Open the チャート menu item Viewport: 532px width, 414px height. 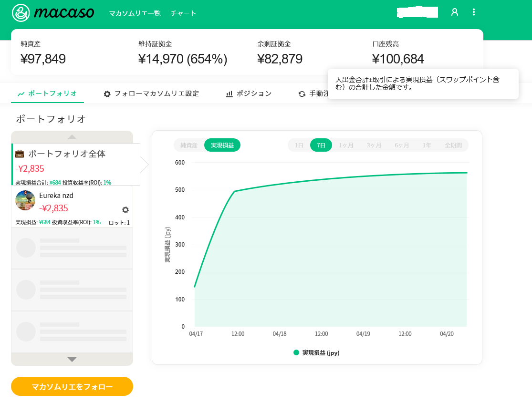[x=184, y=13]
